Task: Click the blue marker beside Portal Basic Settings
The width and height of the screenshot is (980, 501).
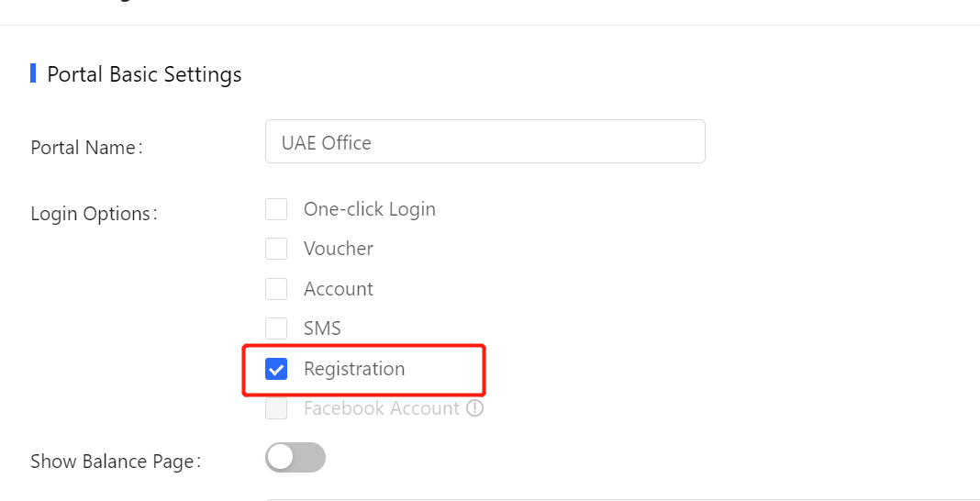Action: (33, 73)
